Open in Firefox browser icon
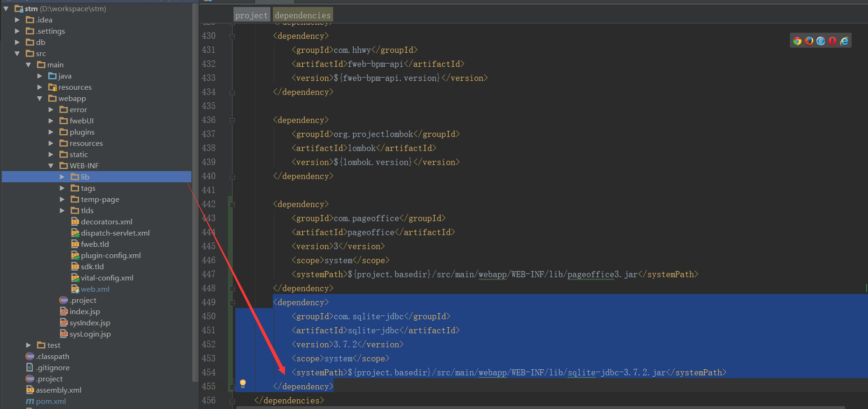The image size is (868, 409). pos(809,41)
